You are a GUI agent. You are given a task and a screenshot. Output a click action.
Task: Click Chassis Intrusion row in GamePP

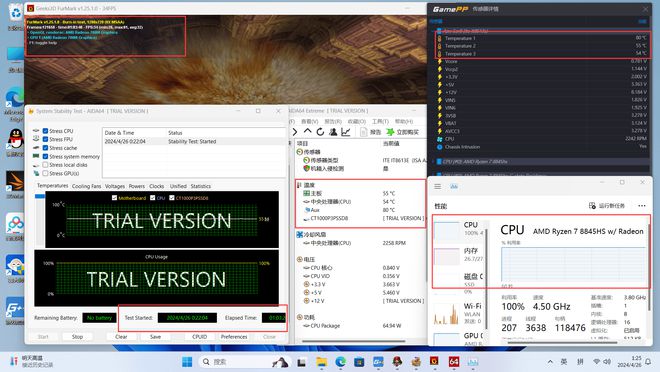click(x=542, y=147)
